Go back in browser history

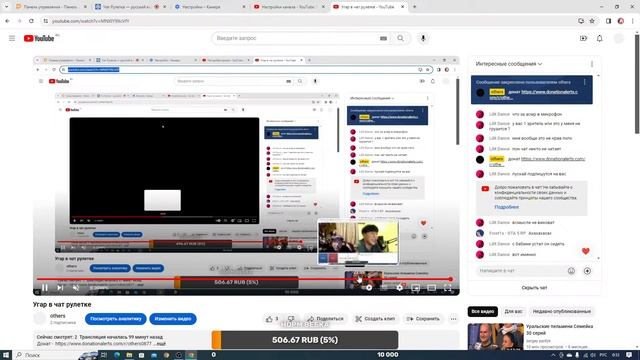[x=7, y=21]
